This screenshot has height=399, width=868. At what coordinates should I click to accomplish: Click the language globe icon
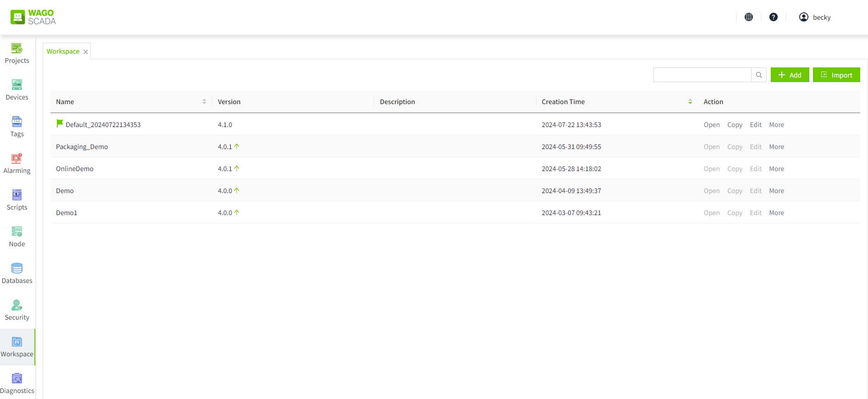click(749, 17)
